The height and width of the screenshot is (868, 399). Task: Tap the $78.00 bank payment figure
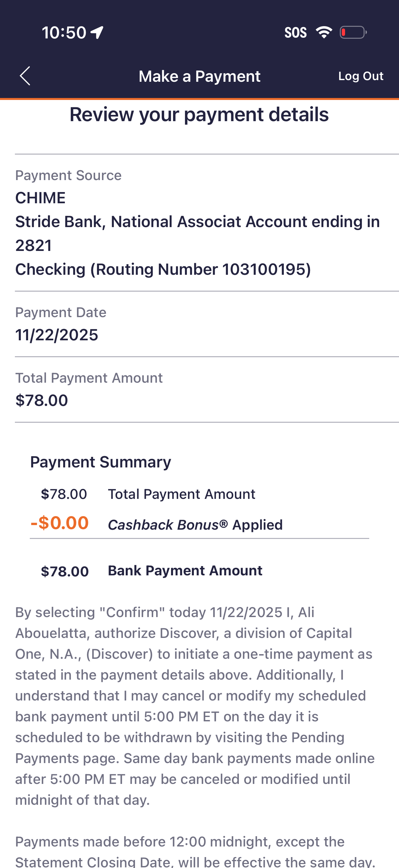65,571
